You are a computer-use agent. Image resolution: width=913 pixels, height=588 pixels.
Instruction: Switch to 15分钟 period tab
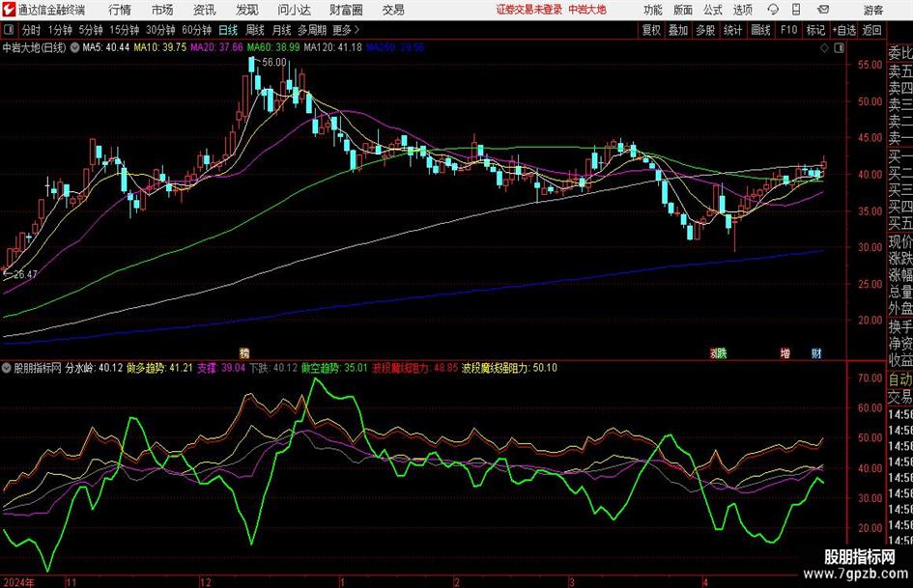tap(125, 30)
